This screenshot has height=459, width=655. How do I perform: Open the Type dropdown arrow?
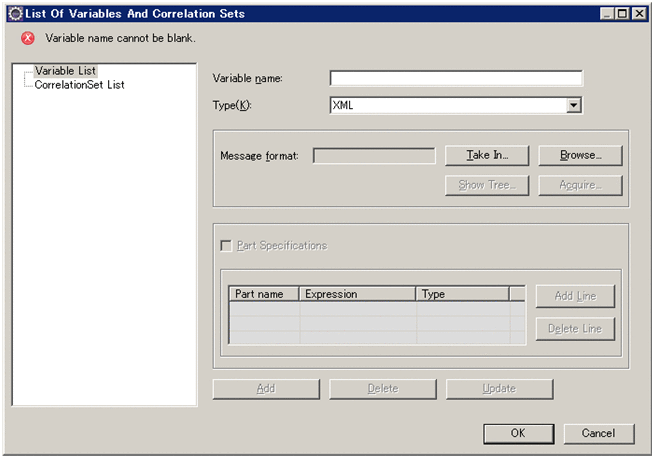pyautogui.click(x=574, y=105)
